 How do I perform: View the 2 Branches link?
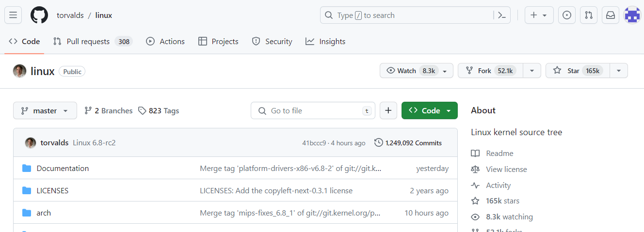click(x=108, y=110)
